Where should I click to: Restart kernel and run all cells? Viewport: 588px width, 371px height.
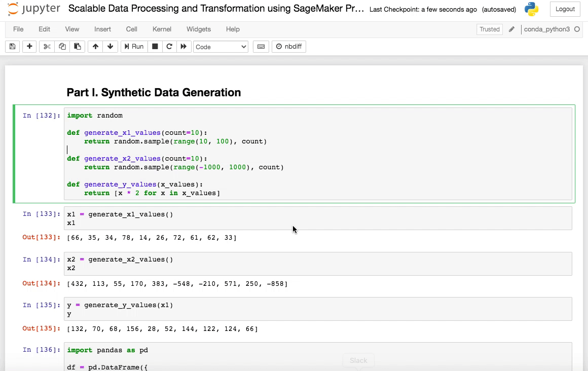coord(183,47)
